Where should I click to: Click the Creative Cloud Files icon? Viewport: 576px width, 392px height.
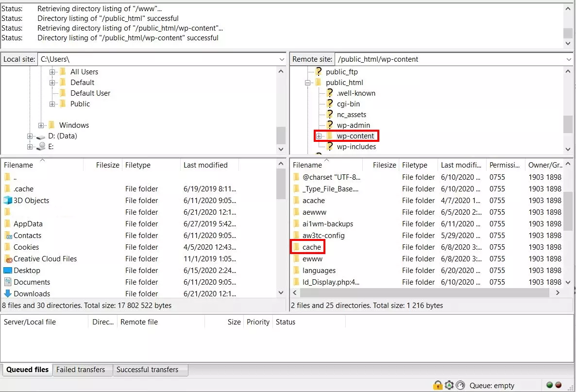[8, 258]
